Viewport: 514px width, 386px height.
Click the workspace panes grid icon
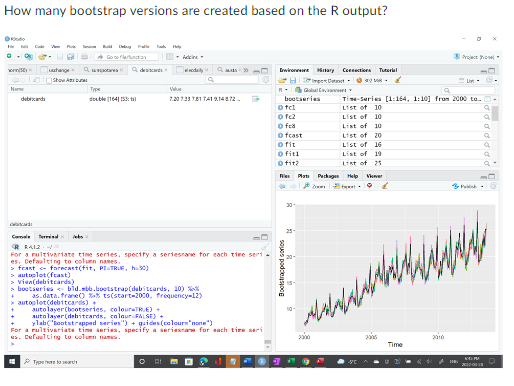click(x=170, y=57)
